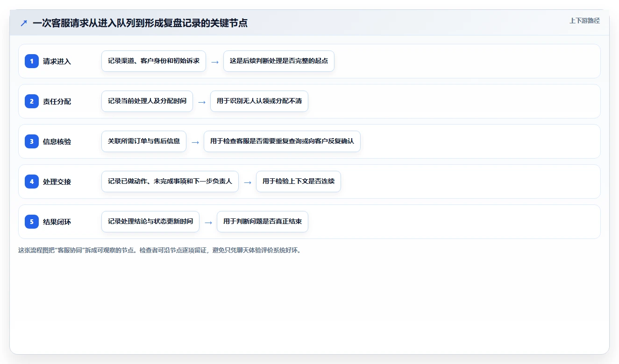
Task: Click the title 一次客服请求从进入队列到形成复盘记录的关键节点
Action: [x=140, y=23]
